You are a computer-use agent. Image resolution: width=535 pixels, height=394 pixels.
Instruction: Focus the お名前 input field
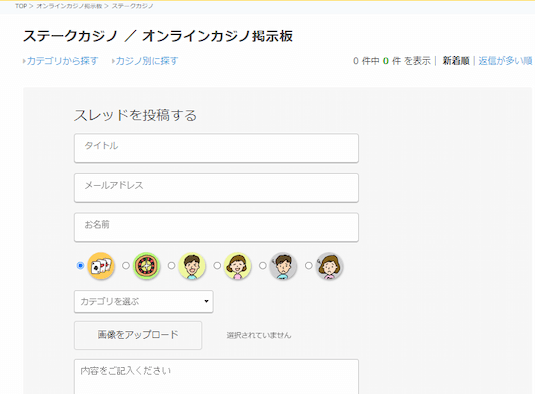click(216, 227)
